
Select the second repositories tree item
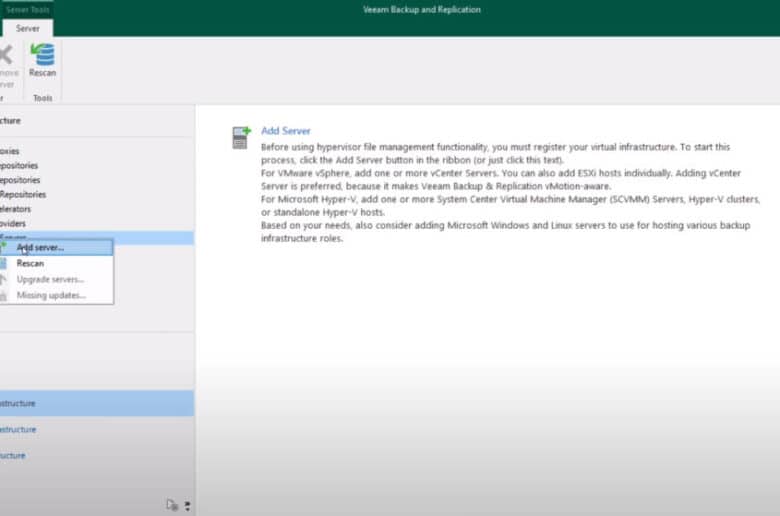pos(20,180)
